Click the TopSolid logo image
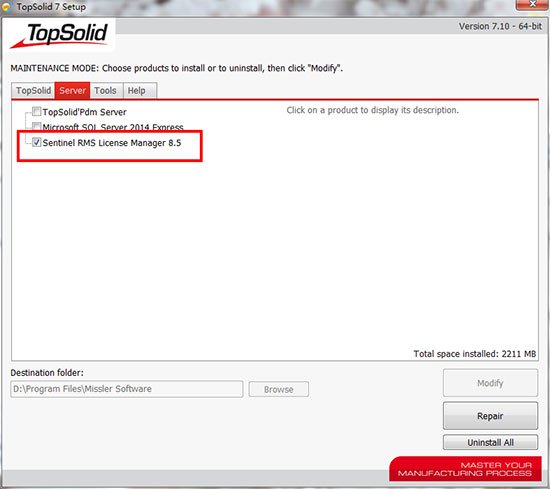 click(59, 35)
